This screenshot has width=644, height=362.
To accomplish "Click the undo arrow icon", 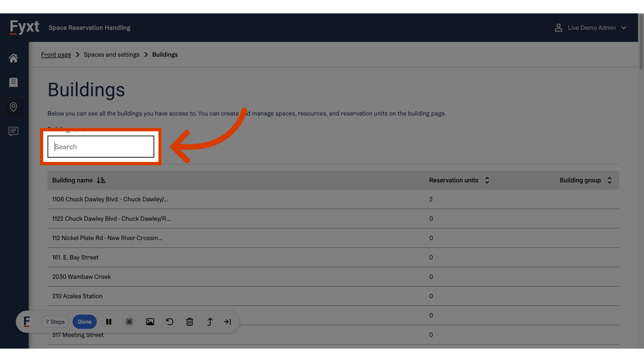I will click(x=170, y=322).
